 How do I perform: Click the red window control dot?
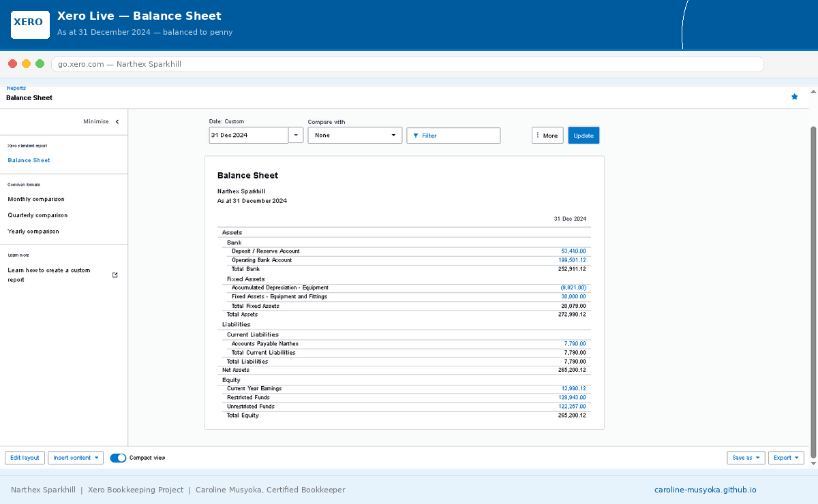pos(12,64)
